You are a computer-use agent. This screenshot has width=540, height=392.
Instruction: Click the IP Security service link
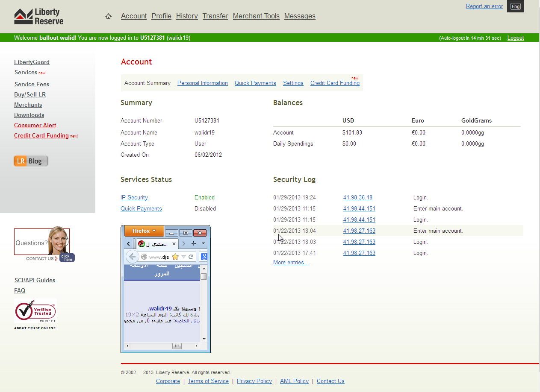(x=134, y=198)
